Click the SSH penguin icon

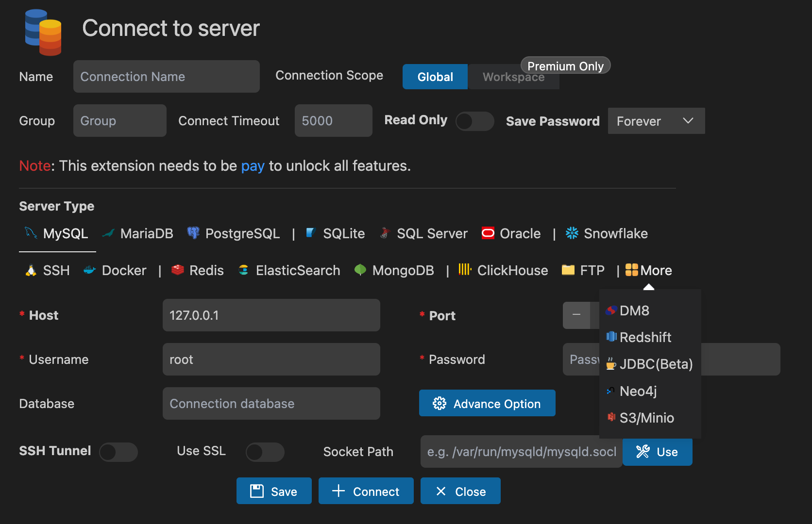(x=31, y=270)
